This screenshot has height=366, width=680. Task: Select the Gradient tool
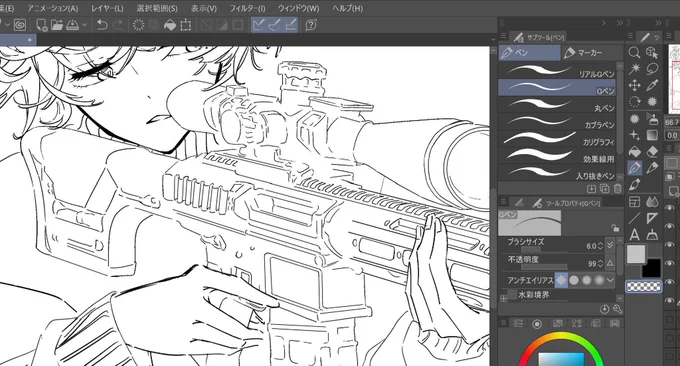coord(652,135)
